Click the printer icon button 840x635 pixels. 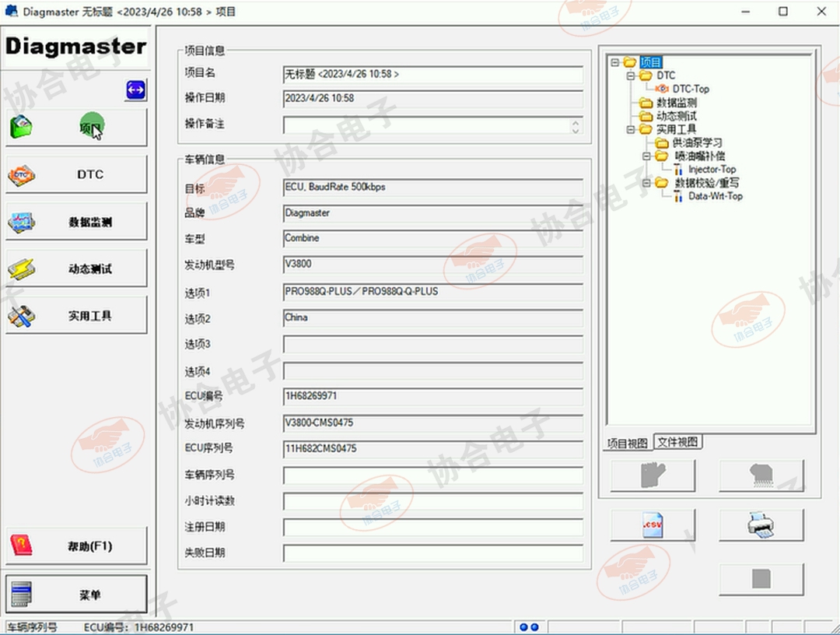click(x=761, y=524)
